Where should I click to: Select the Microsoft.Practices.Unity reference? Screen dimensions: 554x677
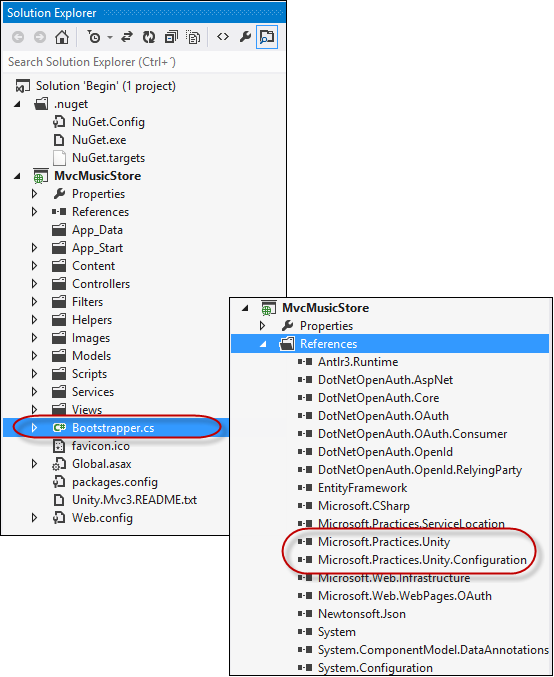384,542
